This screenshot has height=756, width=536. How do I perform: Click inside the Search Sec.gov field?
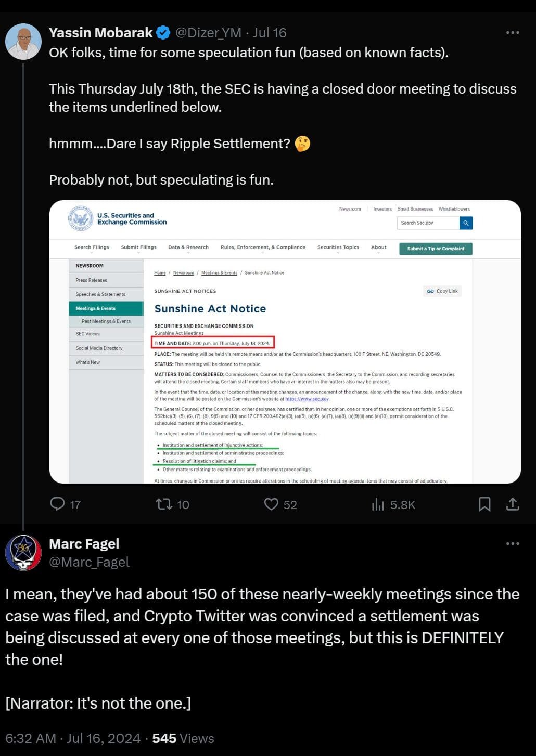click(x=427, y=223)
